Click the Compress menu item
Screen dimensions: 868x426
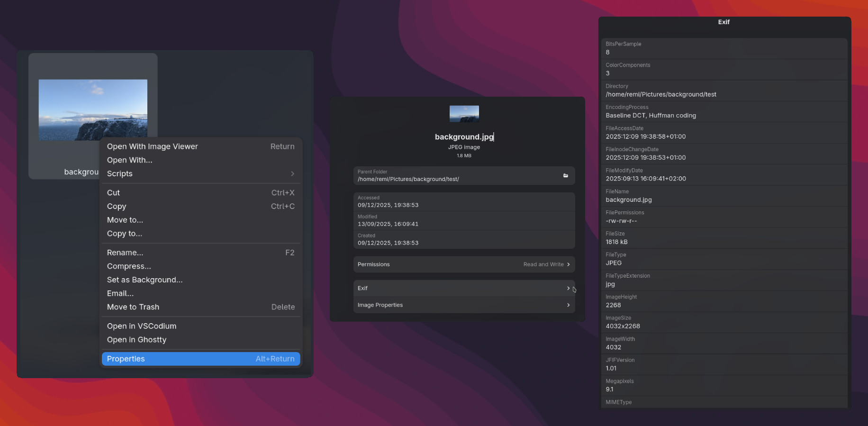tap(129, 266)
